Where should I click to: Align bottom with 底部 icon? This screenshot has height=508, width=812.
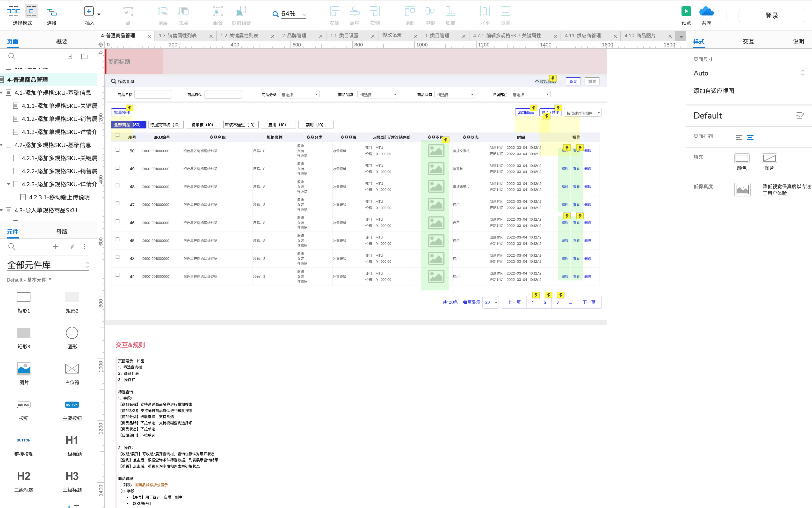[x=450, y=11]
